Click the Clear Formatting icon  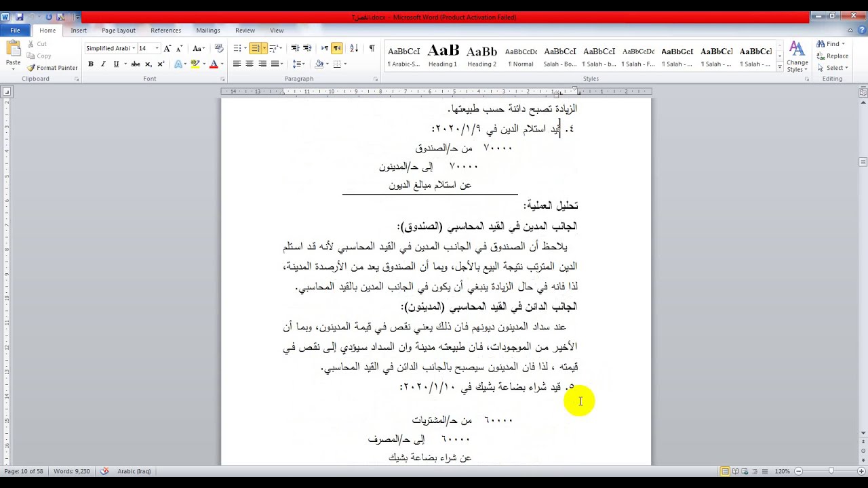[219, 49]
